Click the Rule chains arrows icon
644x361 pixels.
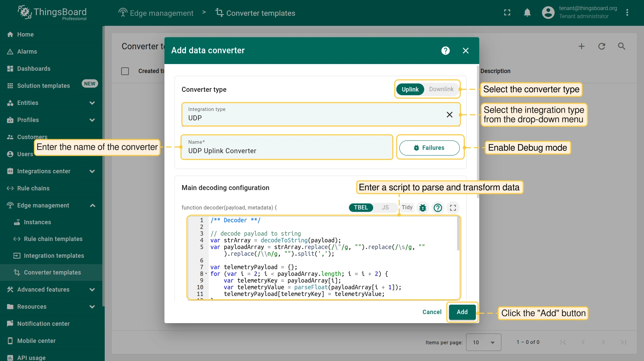pos(10,188)
